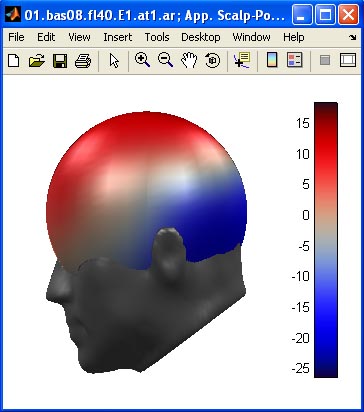The height and width of the screenshot is (412, 364).
Task: Select the Edit Plot arrow tool
Action: pyautogui.click(x=114, y=61)
